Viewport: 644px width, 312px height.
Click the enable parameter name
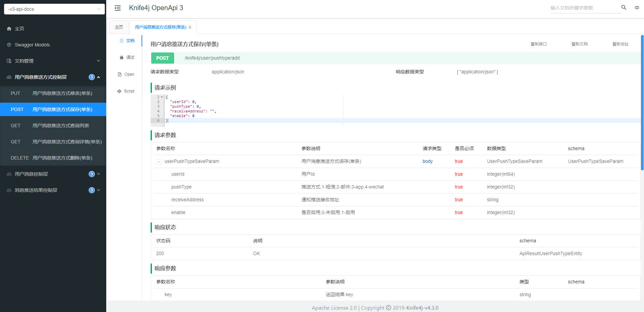point(178,212)
